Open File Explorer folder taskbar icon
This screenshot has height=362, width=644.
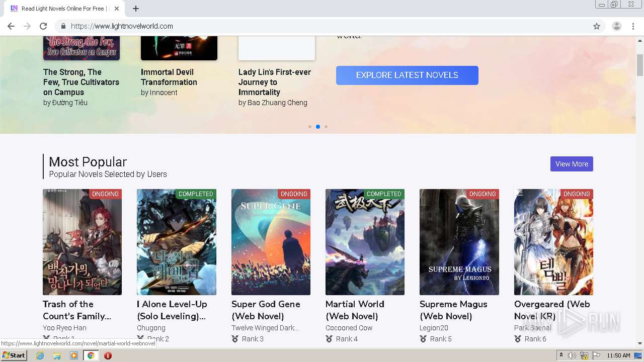click(x=57, y=355)
